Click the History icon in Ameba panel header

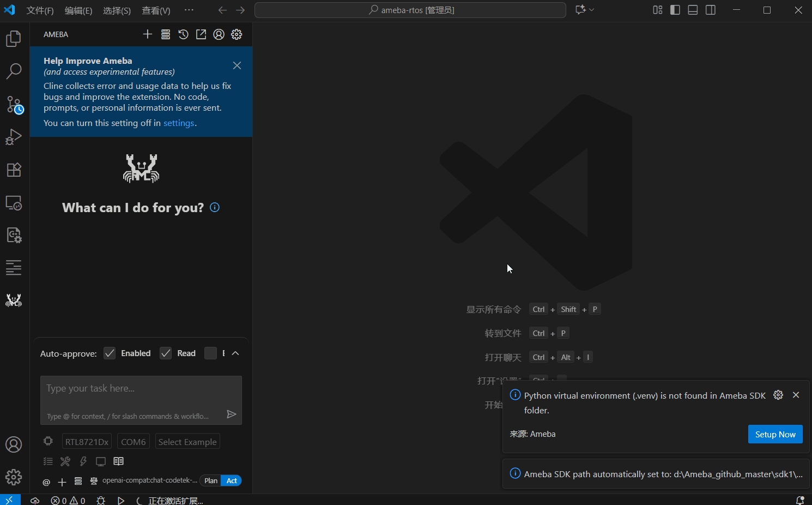click(x=183, y=34)
